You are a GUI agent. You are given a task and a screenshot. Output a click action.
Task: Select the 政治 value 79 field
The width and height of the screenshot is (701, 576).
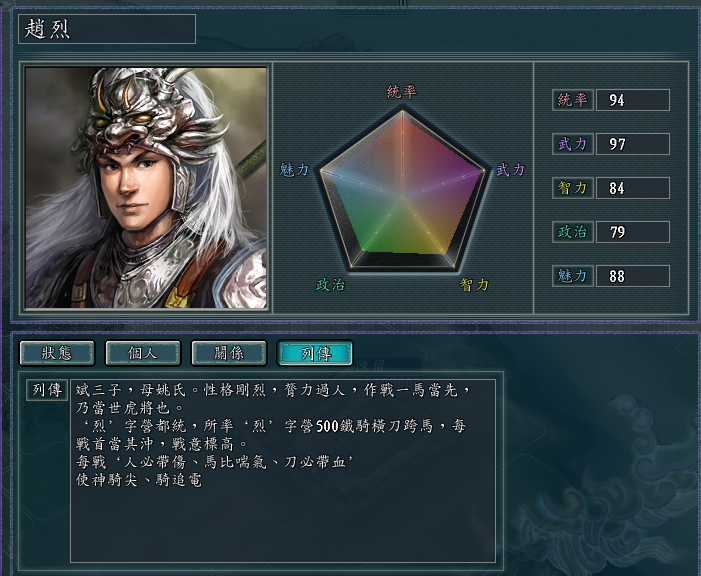point(632,232)
